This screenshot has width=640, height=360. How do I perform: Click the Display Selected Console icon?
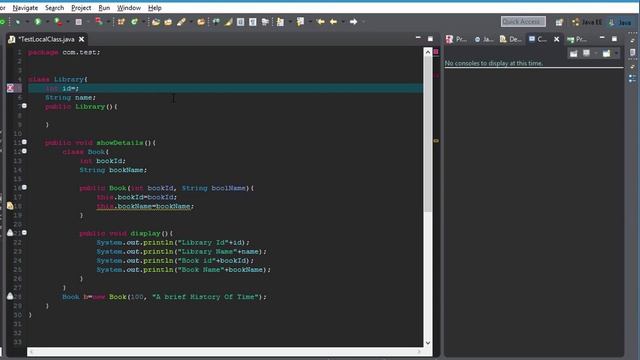[x=587, y=53]
